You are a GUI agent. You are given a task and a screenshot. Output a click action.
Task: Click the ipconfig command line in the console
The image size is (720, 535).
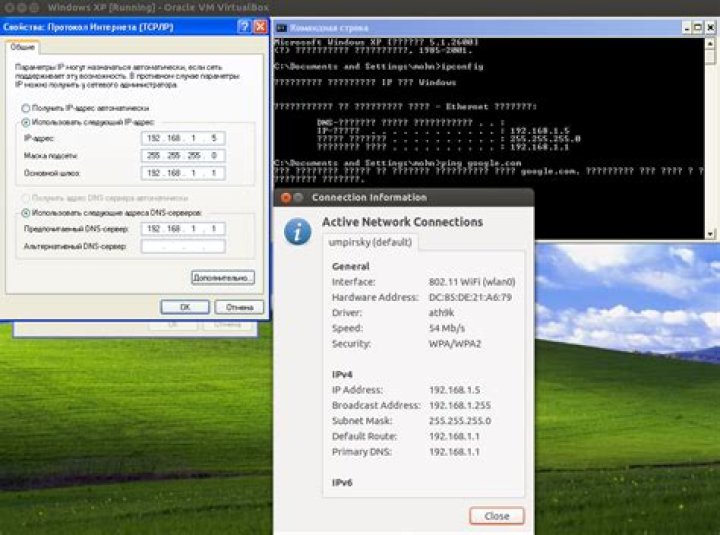tap(378, 67)
